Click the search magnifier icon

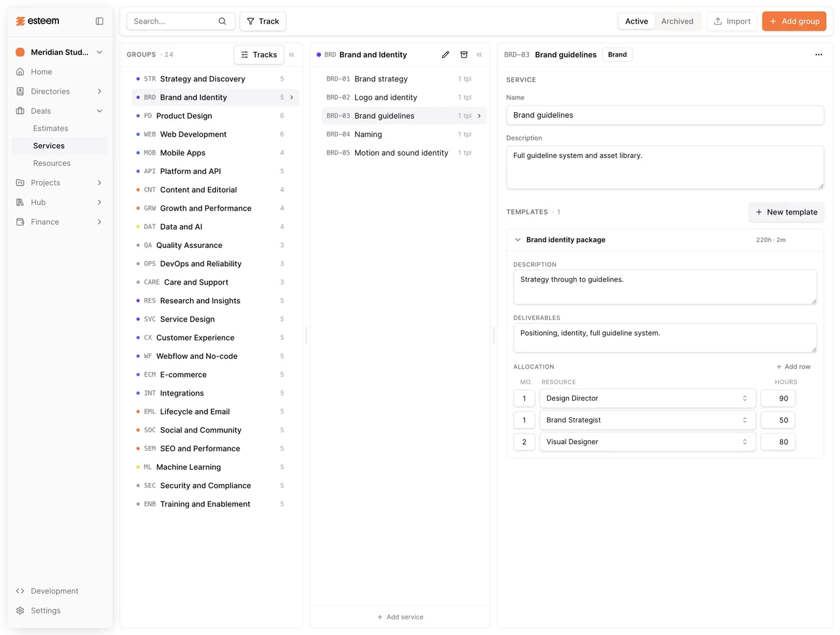(222, 21)
